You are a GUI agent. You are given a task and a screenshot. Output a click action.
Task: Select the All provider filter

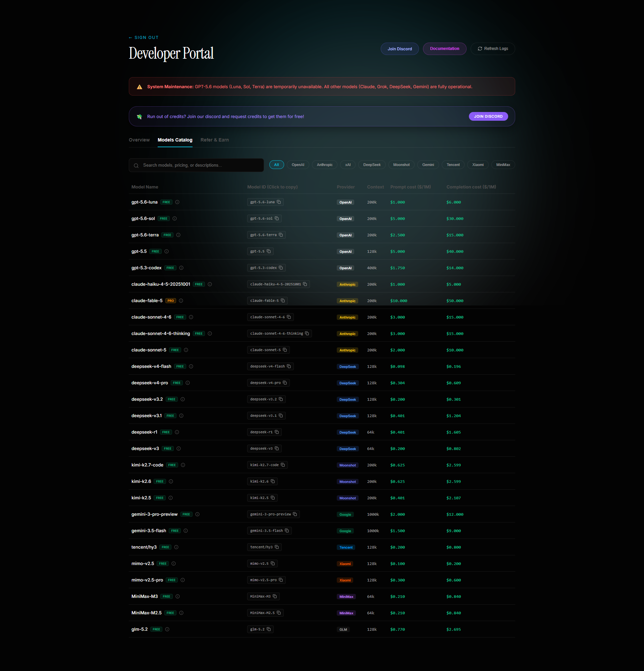tap(277, 165)
